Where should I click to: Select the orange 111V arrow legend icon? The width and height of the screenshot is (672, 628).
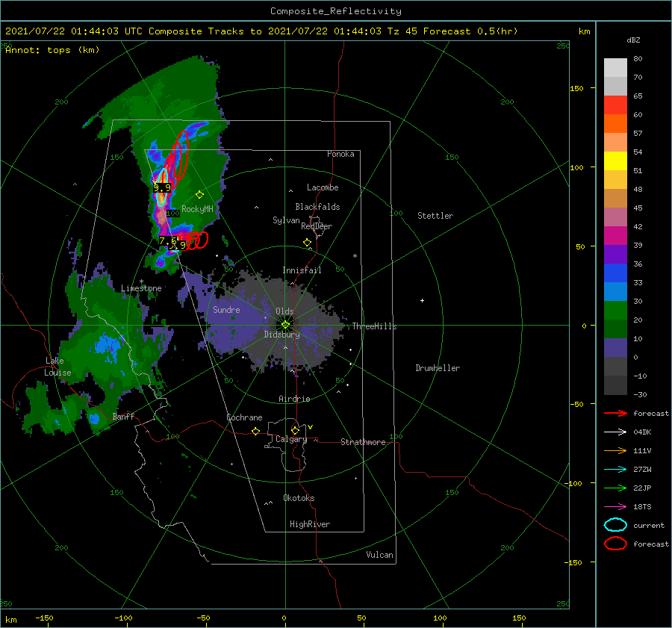click(615, 450)
